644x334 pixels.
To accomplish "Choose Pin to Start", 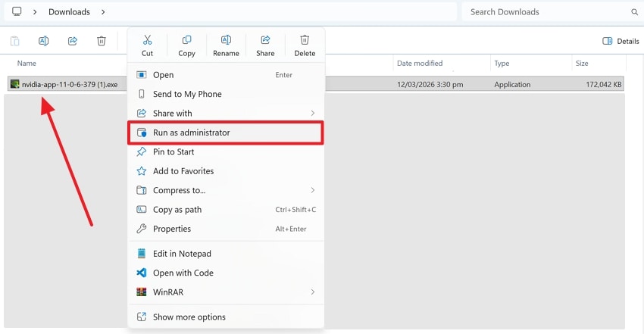I will point(174,151).
